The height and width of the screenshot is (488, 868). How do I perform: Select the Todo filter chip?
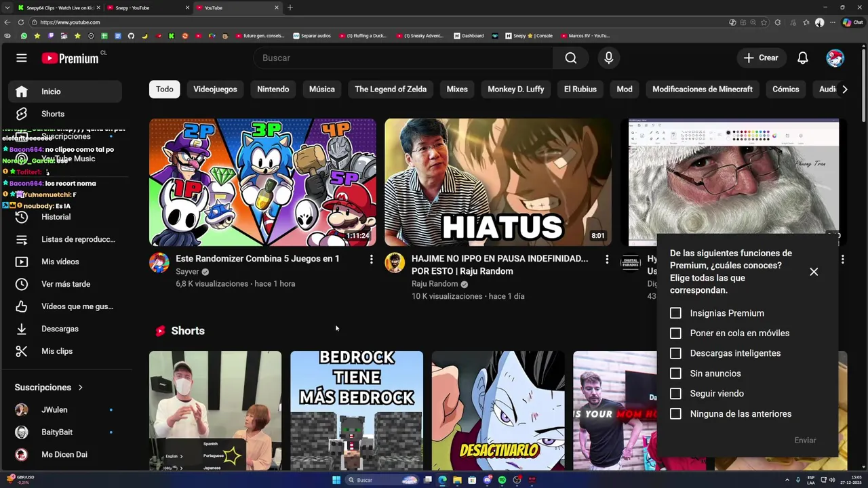tap(165, 89)
